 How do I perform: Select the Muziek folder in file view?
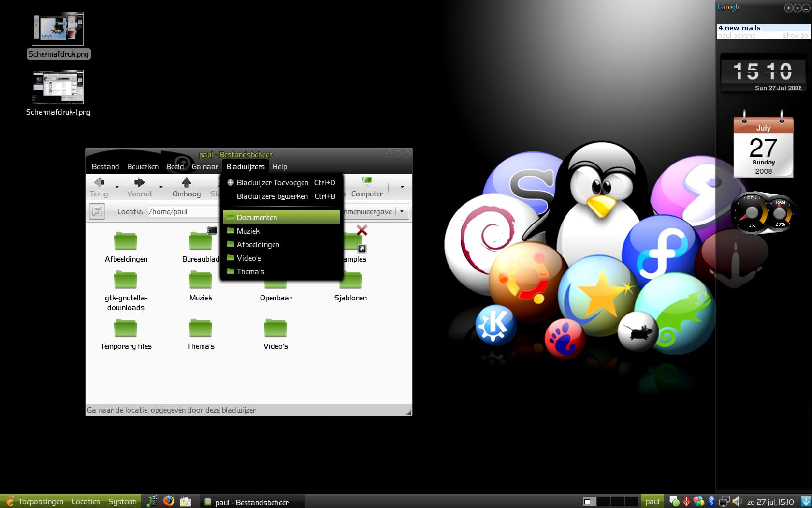click(201, 279)
